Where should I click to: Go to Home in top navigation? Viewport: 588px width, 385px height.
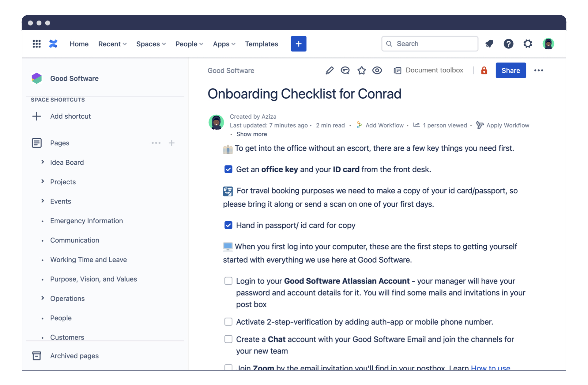79,44
